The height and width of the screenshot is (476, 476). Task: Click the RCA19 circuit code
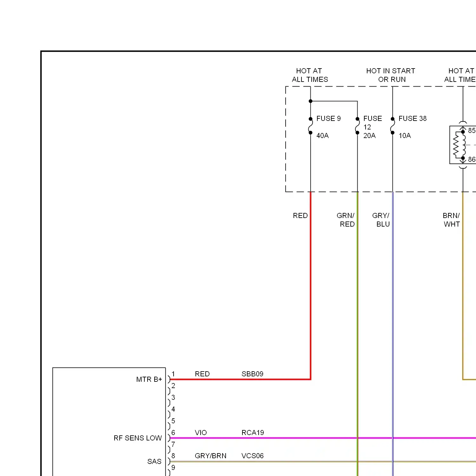[x=253, y=433]
